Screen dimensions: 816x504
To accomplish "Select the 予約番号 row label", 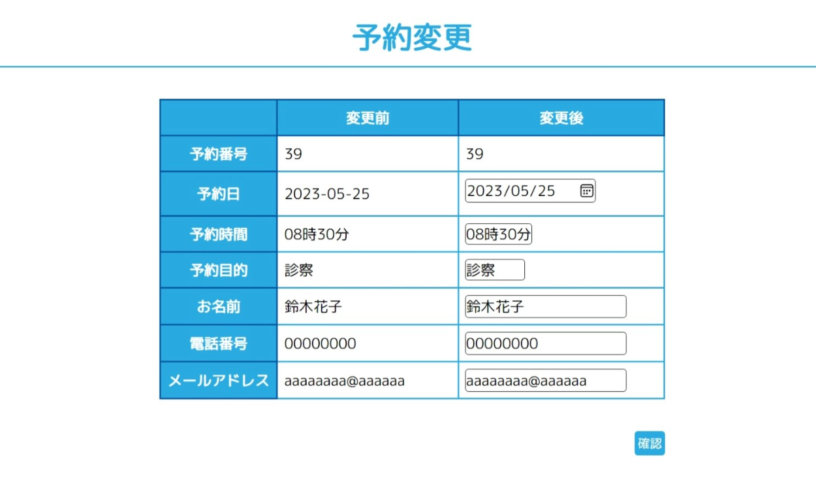I will click(219, 154).
